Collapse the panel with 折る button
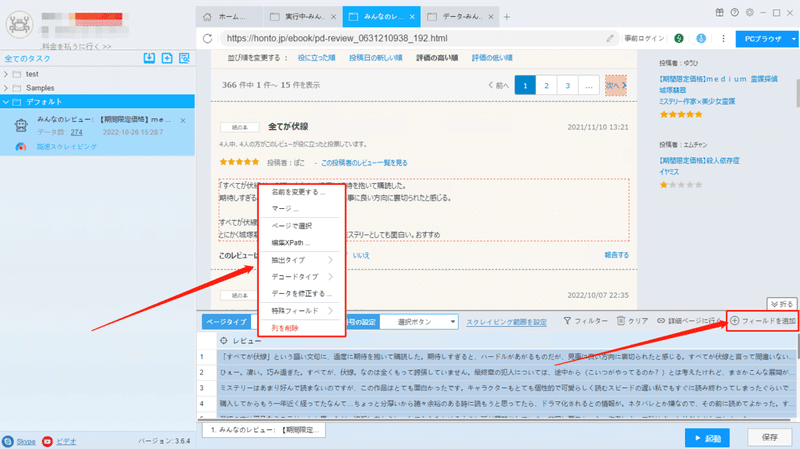Screen dimensions: 800x449 click(x=782, y=304)
